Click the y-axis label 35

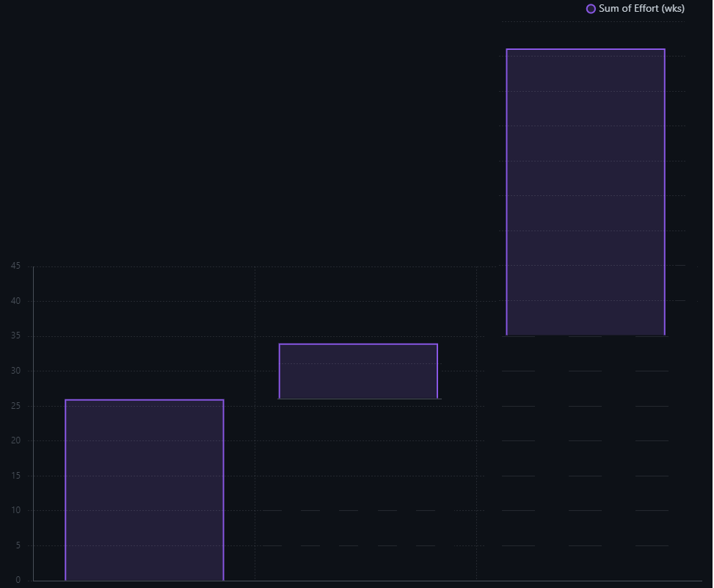pos(15,335)
